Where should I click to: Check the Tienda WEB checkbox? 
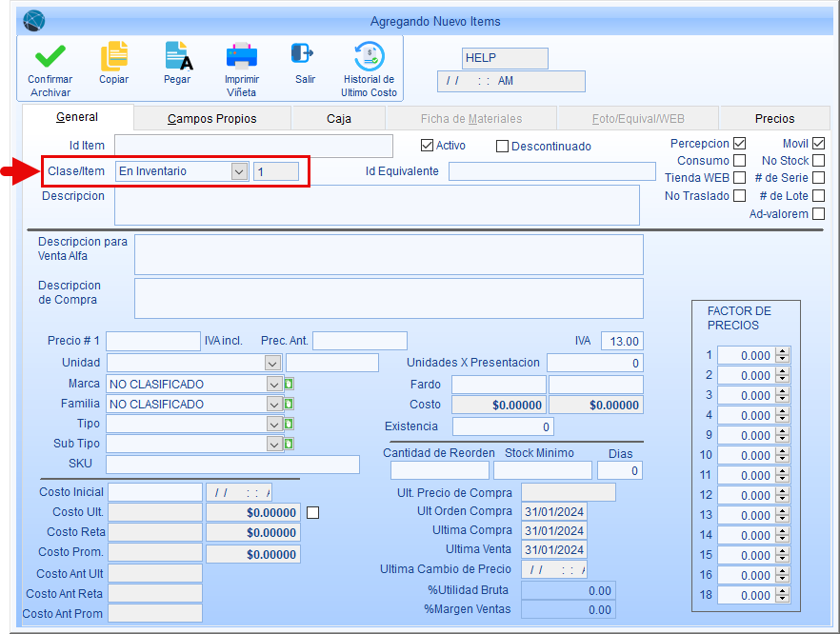click(740, 178)
